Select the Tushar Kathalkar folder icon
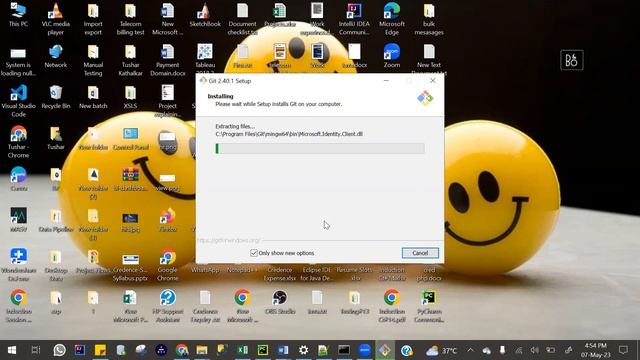Viewport: 640px width, 360px height. click(x=131, y=60)
